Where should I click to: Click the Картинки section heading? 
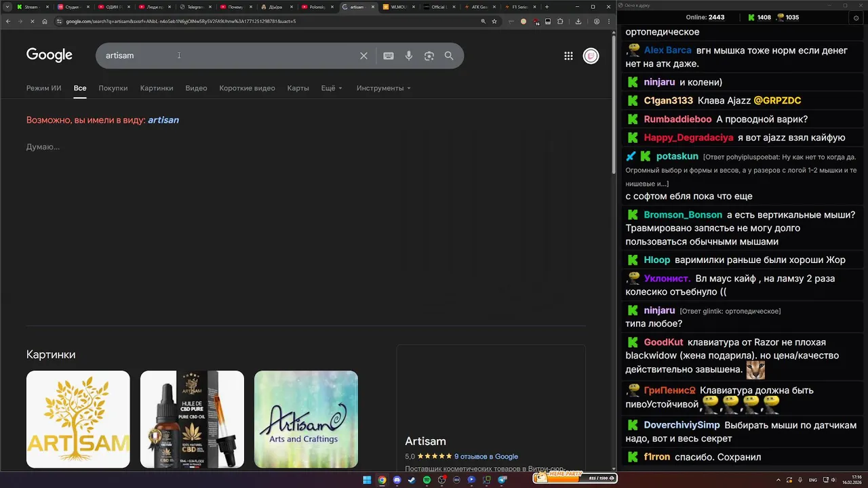click(x=51, y=354)
